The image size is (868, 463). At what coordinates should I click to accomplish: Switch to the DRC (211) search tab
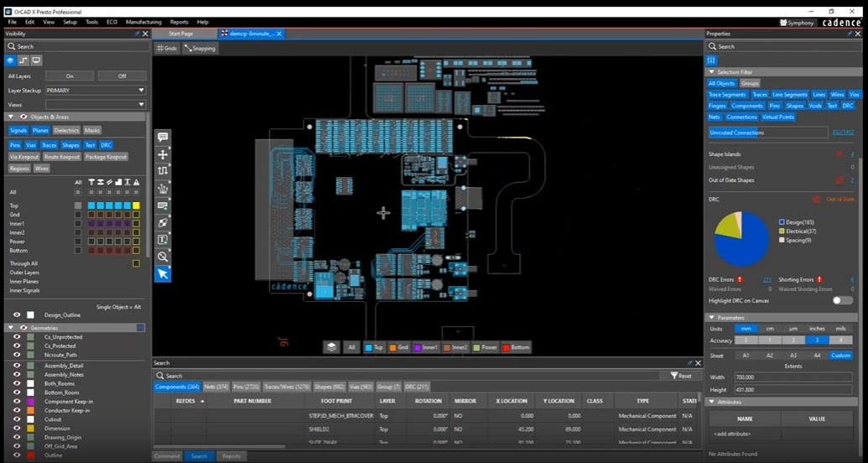point(417,388)
